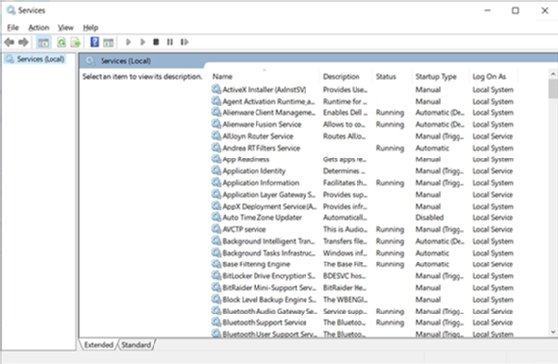The height and width of the screenshot is (364, 558).
Task: Click the Services app icon in title bar
Action: point(11,10)
